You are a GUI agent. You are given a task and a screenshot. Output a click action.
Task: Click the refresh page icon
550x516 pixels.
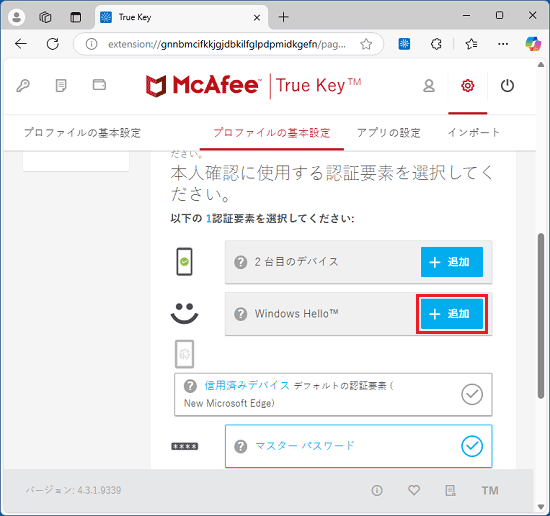tap(53, 44)
